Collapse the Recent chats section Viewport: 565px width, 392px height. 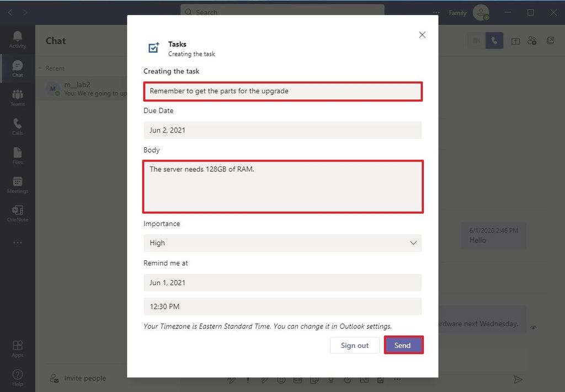tap(42, 68)
